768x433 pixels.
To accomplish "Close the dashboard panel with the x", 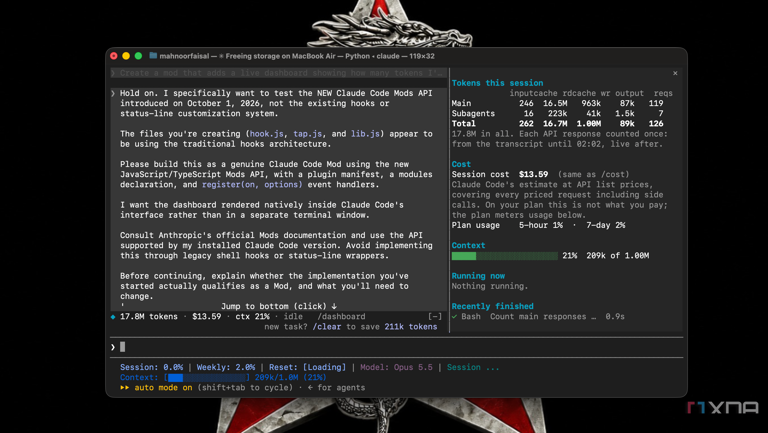I will pos(675,73).
